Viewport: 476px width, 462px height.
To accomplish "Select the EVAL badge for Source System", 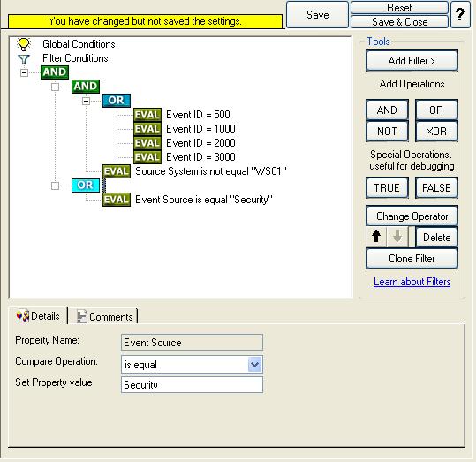I will click(117, 171).
